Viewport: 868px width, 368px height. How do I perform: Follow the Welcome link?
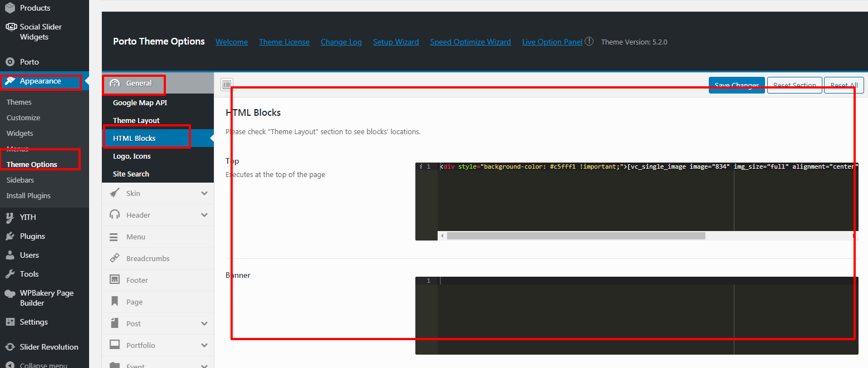[x=232, y=42]
